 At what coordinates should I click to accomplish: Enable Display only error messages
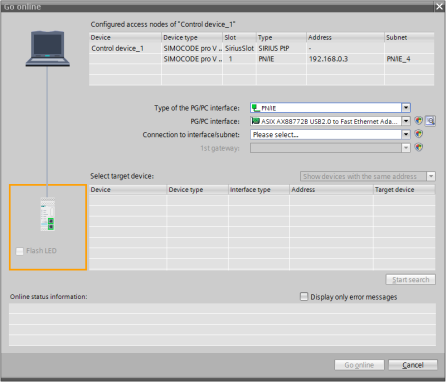point(304,297)
